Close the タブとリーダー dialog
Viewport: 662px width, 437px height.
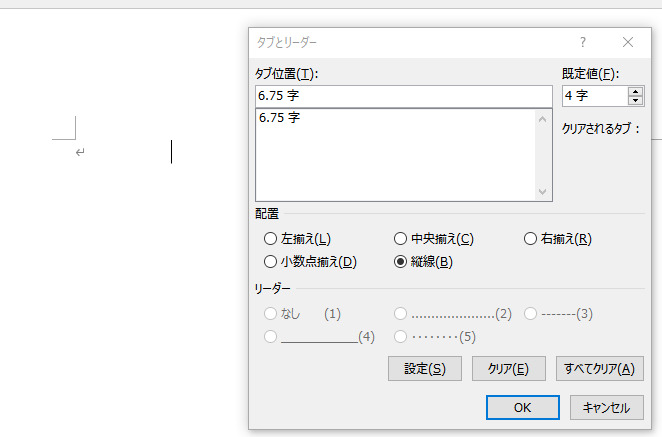coord(628,43)
